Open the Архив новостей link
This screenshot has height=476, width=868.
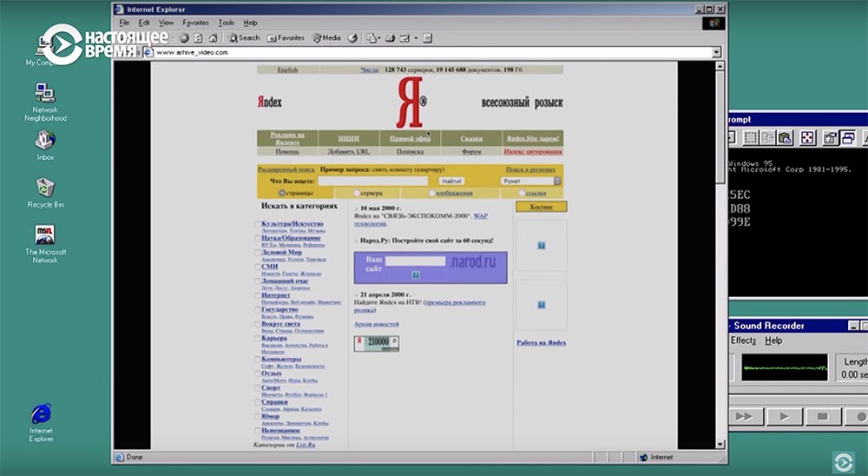tap(377, 324)
